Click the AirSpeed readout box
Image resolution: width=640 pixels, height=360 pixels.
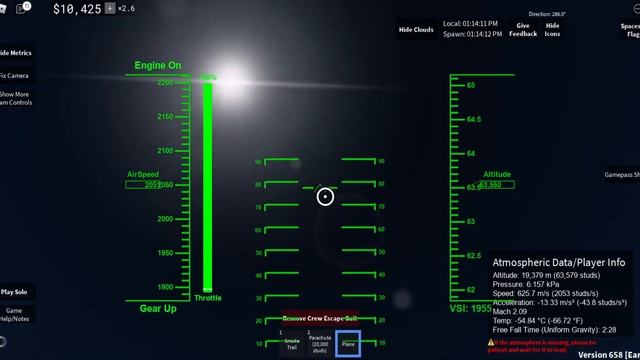click(143, 185)
